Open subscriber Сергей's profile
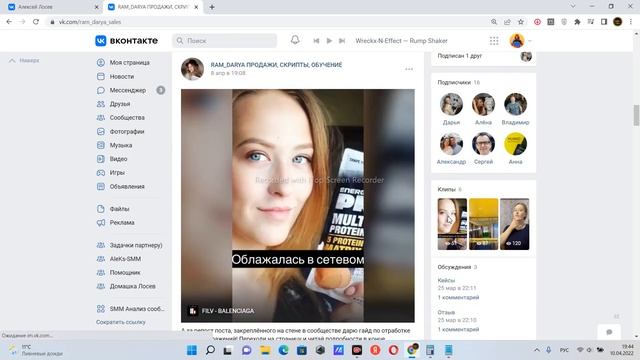The image size is (640, 360). [483, 144]
